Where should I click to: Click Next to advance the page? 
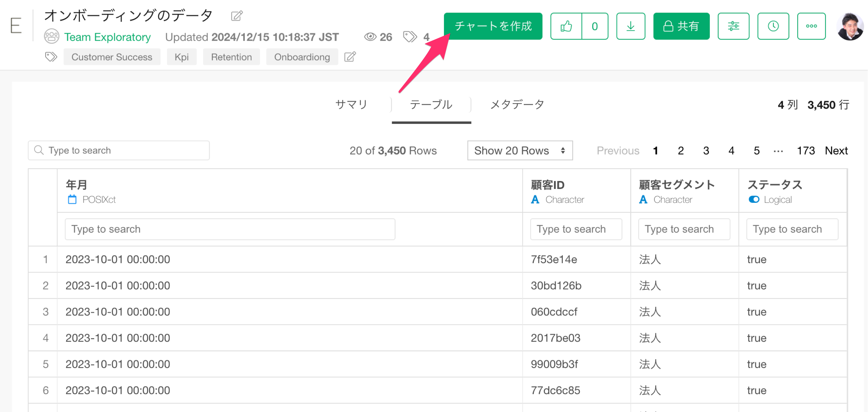click(x=836, y=150)
